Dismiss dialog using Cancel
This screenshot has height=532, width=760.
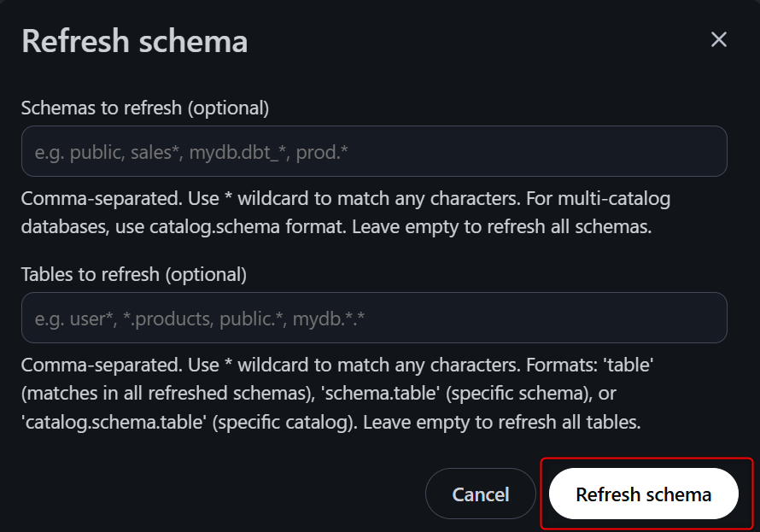click(480, 494)
